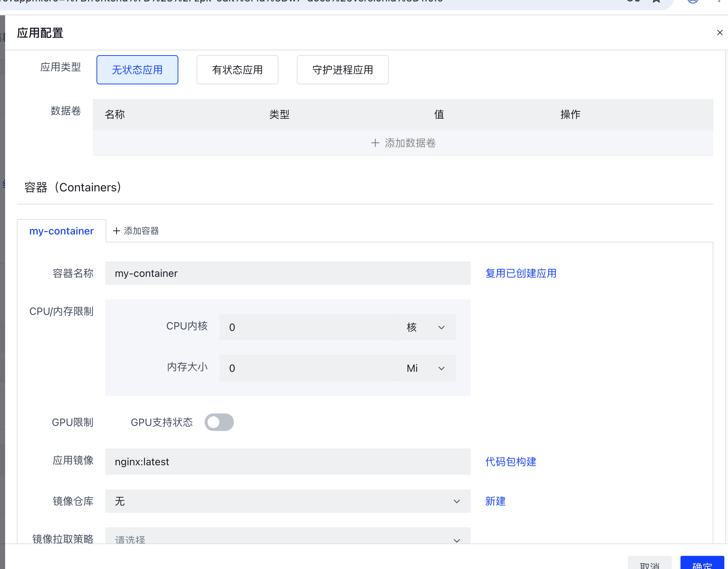Viewport: 728px width, 569px height.
Task: Click the 容器（Containers）section heading
Action: (x=72, y=187)
